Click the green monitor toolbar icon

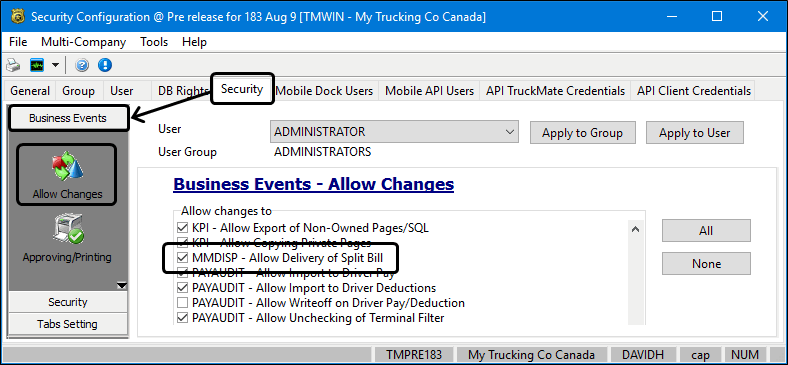[37, 65]
